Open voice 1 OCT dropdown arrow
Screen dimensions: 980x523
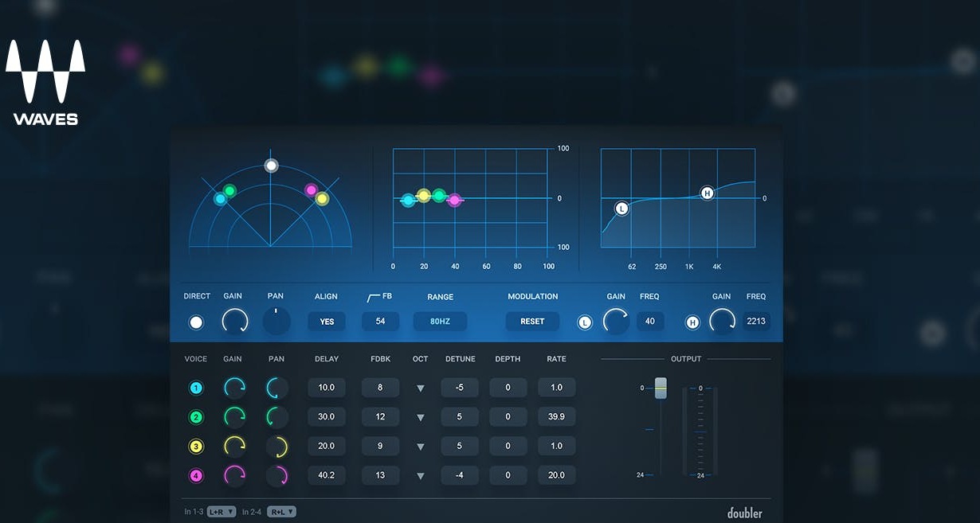[x=421, y=388]
